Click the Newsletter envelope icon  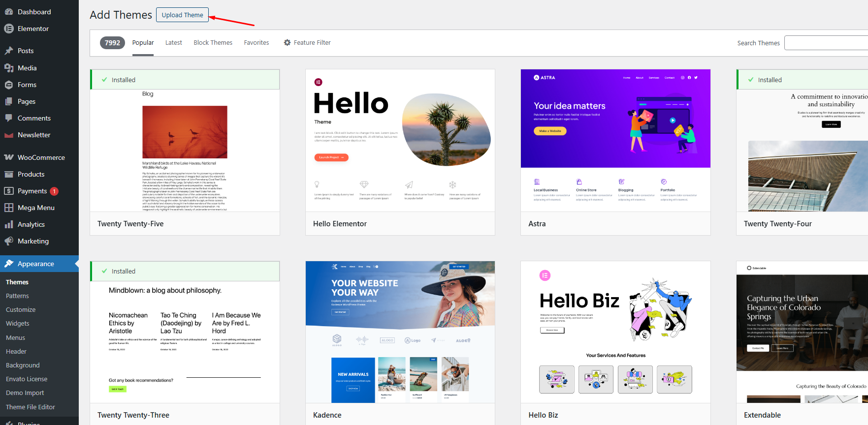[9, 135]
